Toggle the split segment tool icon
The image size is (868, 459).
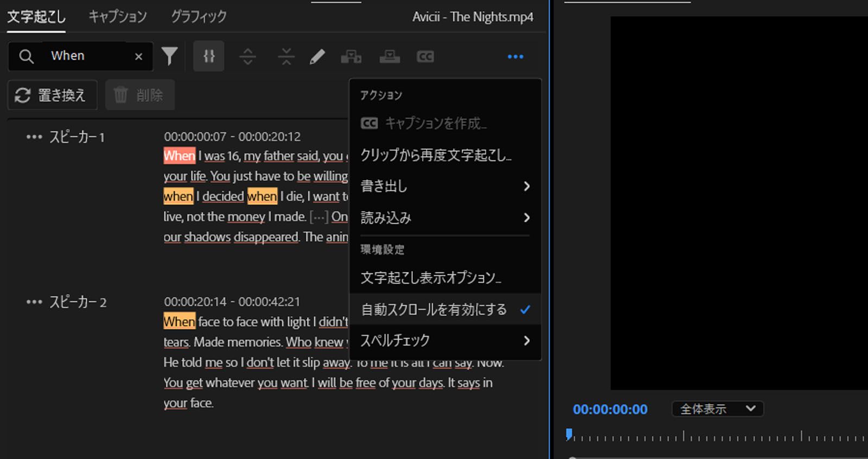209,56
